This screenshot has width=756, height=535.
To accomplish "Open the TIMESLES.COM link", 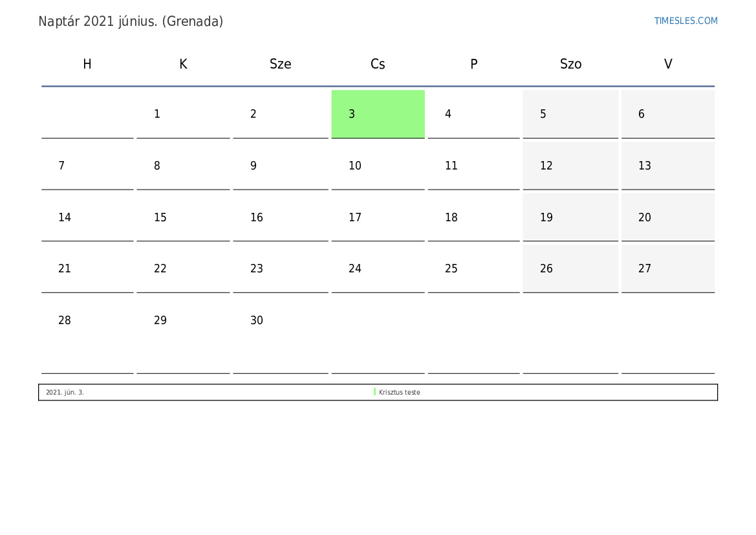I will tap(686, 21).
